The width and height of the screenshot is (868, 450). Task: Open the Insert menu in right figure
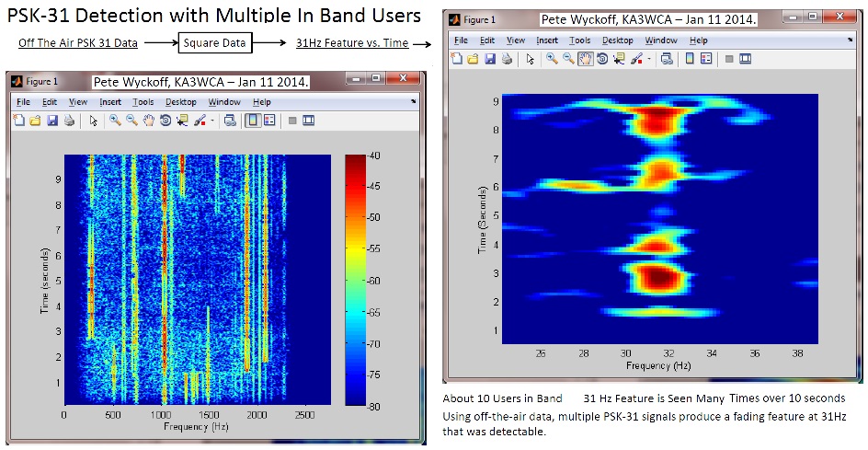pyautogui.click(x=546, y=40)
